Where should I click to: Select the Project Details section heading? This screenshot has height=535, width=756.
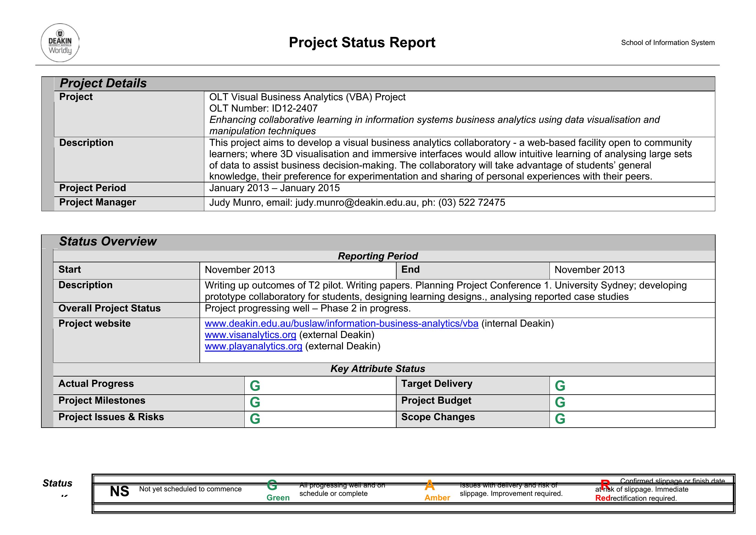click(x=103, y=83)
